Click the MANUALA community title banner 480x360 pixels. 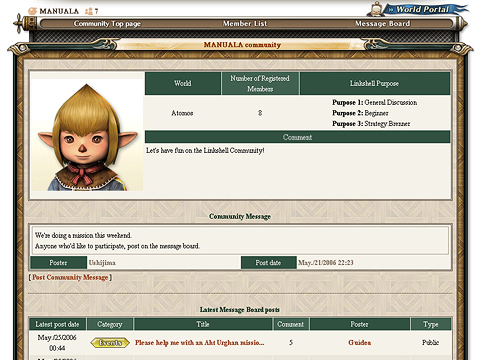pos(242,45)
